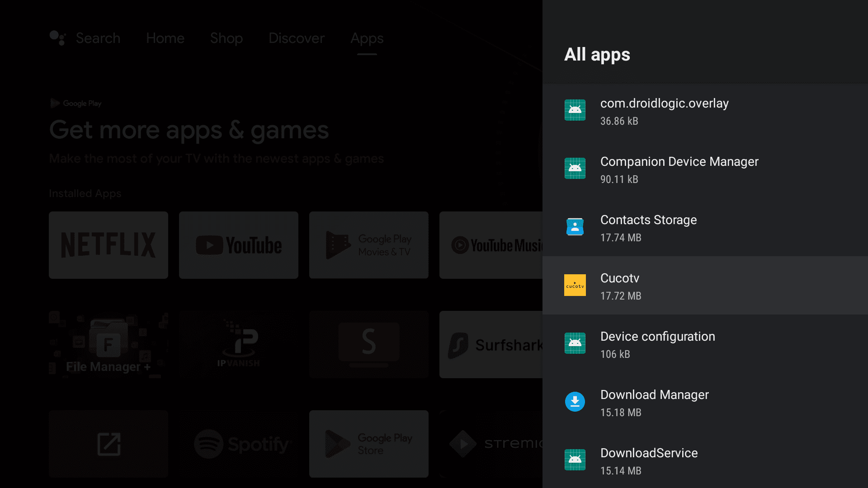Launch the Stremio app tile
Screen dimensions: 868x488
[491, 444]
